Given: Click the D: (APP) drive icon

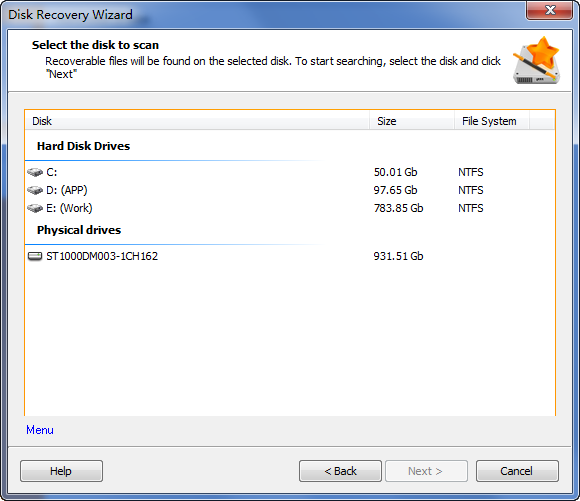Looking at the screenshot, I should [x=35, y=190].
